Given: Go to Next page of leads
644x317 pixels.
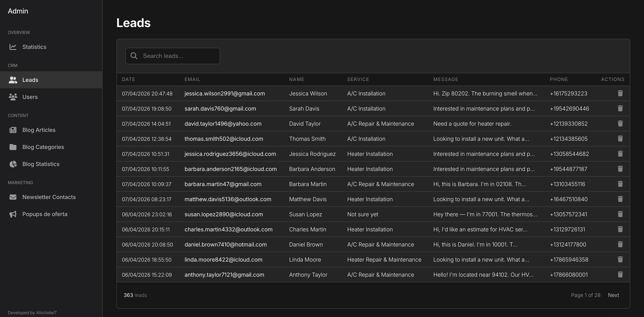Looking at the screenshot, I should [x=613, y=295].
